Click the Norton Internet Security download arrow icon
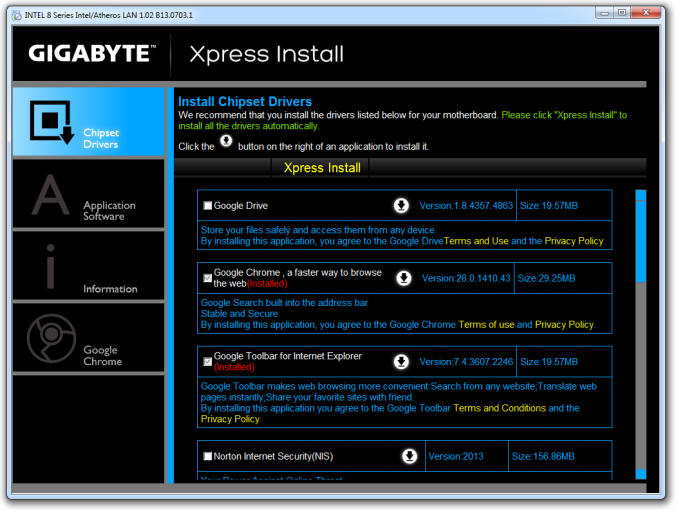Image resolution: width=678 pixels, height=511 pixels. [409, 456]
